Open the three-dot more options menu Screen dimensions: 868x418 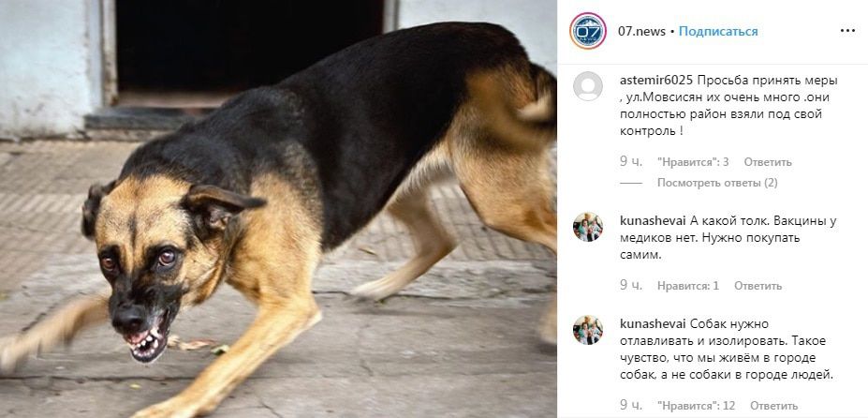[847, 31]
